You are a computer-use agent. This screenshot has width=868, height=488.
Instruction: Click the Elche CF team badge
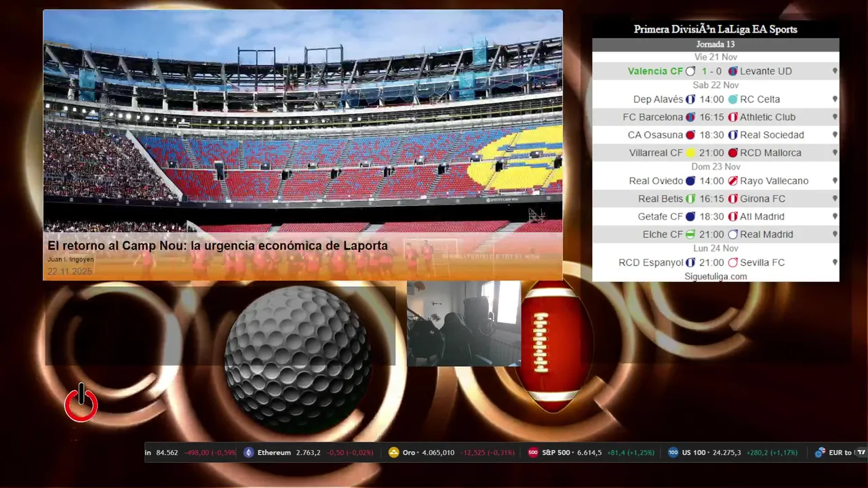(x=690, y=235)
